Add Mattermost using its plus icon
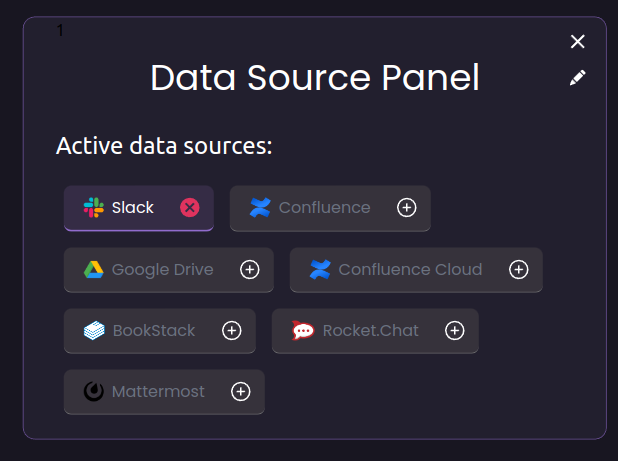Viewport: 618px width, 461px height. coord(240,392)
